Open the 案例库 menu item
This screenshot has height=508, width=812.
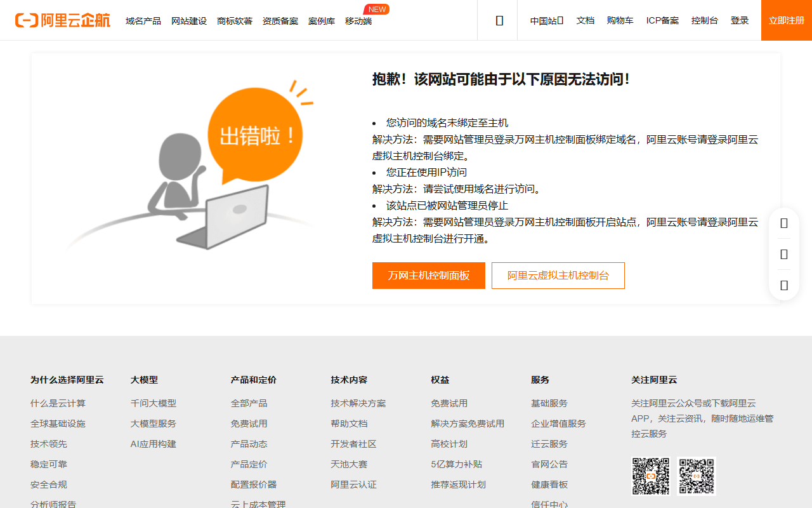coord(322,21)
